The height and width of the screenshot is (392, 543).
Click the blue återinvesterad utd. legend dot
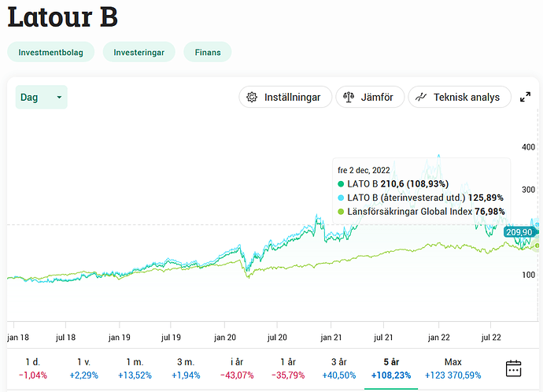[341, 198]
